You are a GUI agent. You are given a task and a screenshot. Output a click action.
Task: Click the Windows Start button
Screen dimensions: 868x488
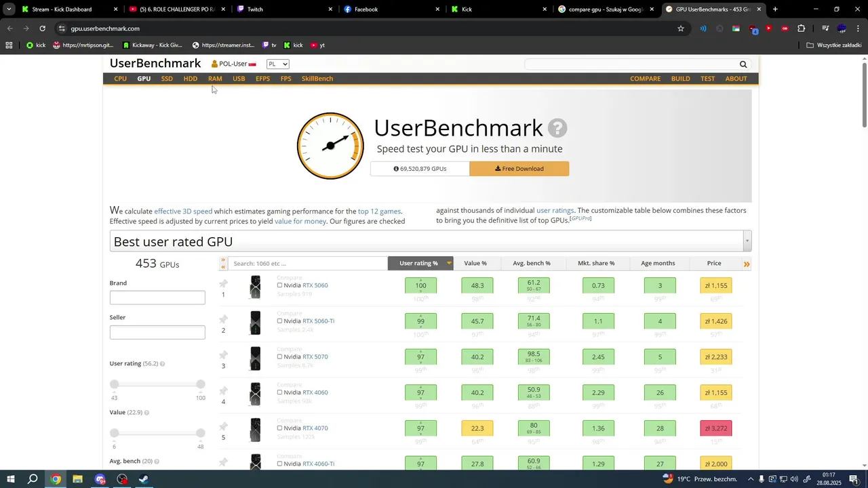coord(11,479)
